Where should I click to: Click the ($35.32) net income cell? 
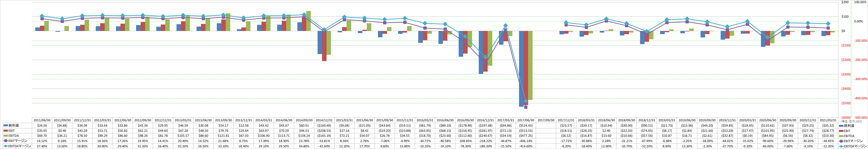coord(828,125)
